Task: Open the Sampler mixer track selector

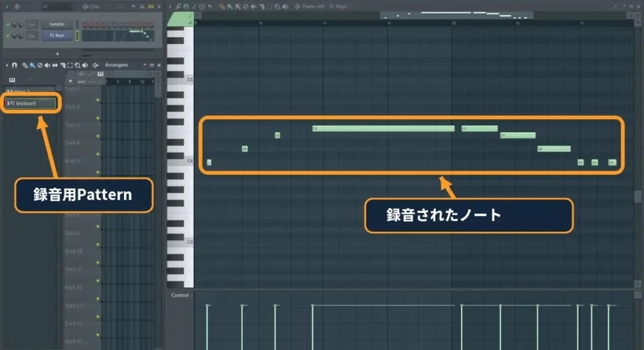Action: (32, 25)
